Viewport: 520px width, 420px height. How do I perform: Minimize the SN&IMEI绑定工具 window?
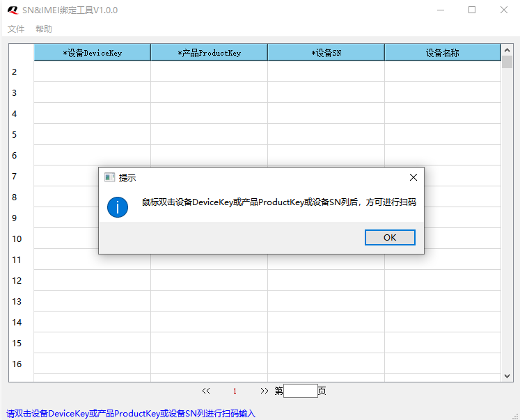coord(441,10)
